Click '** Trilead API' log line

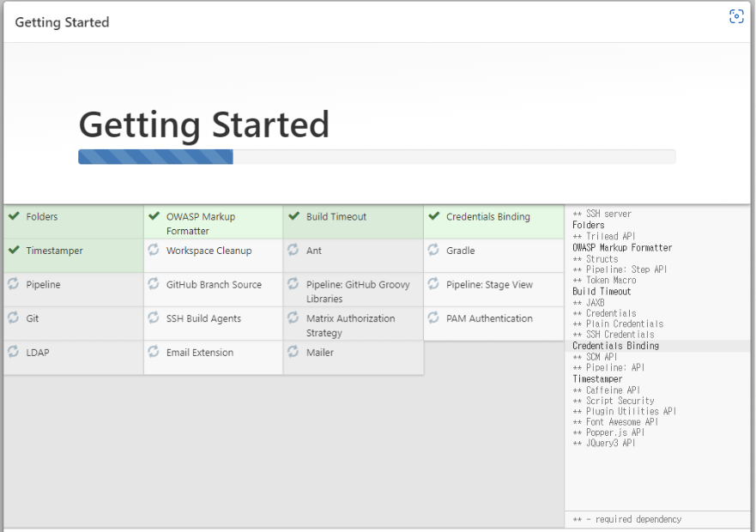pyautogui.click(x=603, y=236)
